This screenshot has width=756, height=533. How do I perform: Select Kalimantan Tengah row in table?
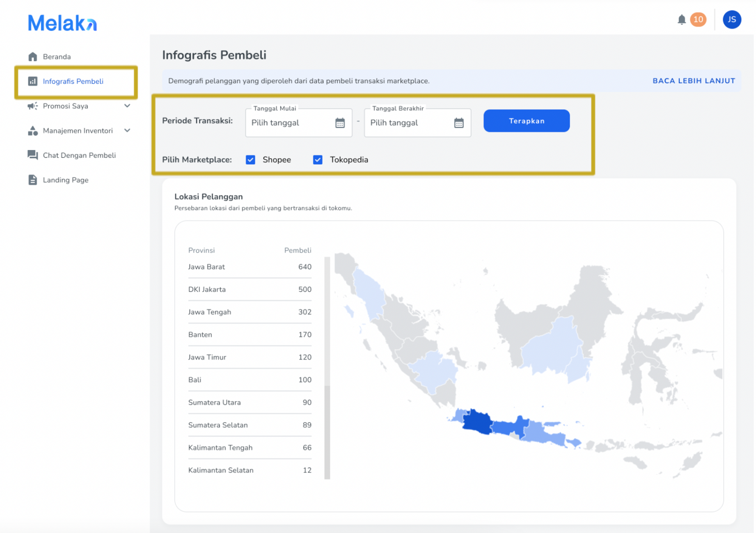coord(249,448)
